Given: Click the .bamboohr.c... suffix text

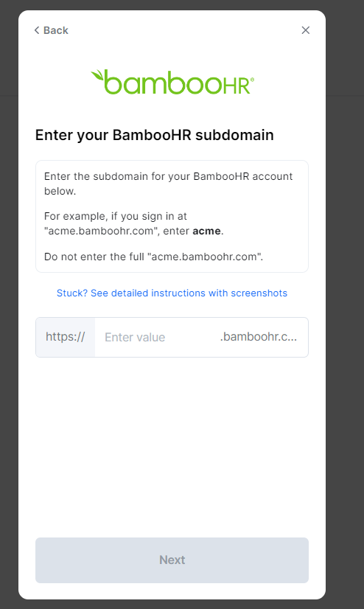Looking at the screenshot, I should tap(259, 337).
